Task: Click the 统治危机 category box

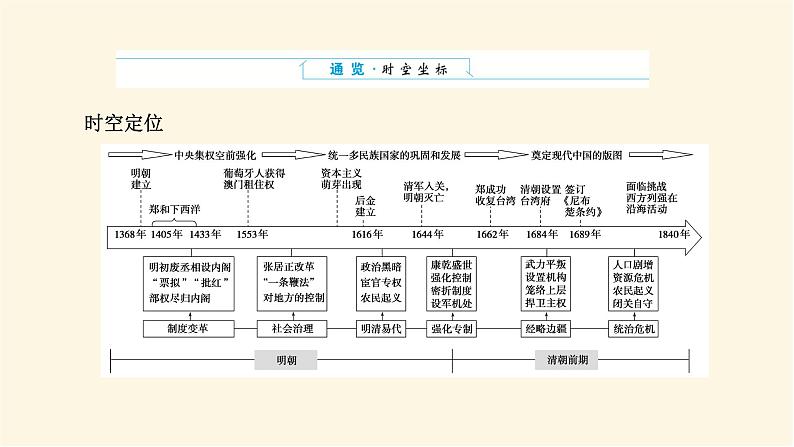Action: pyautogui.click(x=633, y=329)
